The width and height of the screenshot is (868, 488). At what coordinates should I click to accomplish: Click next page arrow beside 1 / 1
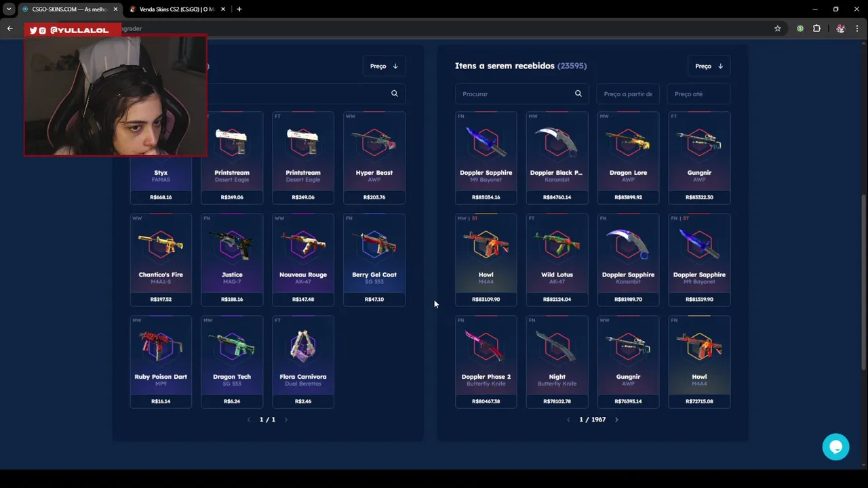click(285, 420)
